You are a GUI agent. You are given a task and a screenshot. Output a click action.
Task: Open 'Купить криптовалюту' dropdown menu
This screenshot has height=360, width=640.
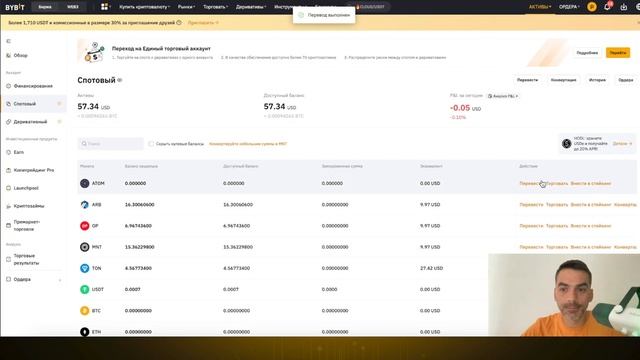[x=144, y=7]
